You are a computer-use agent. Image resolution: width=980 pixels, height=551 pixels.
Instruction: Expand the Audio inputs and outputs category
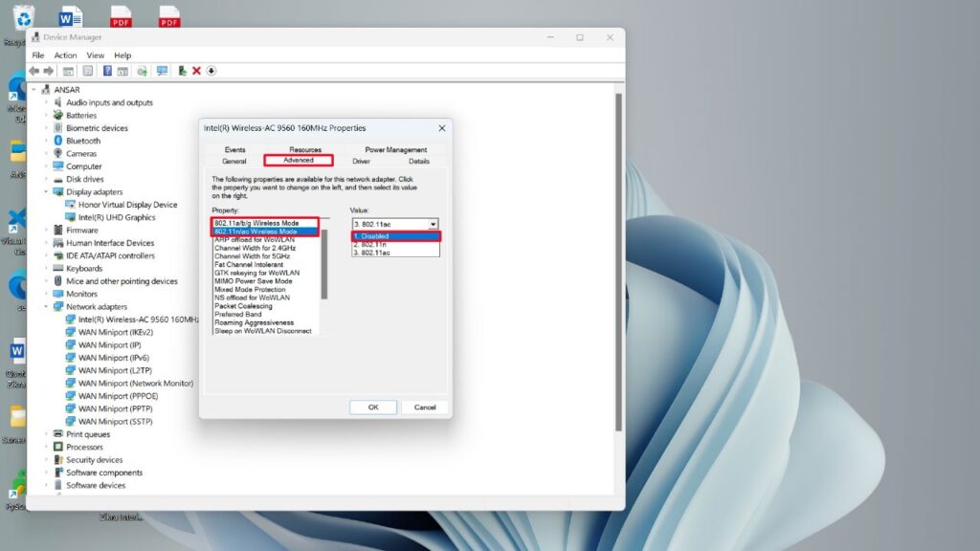point(46,102)
